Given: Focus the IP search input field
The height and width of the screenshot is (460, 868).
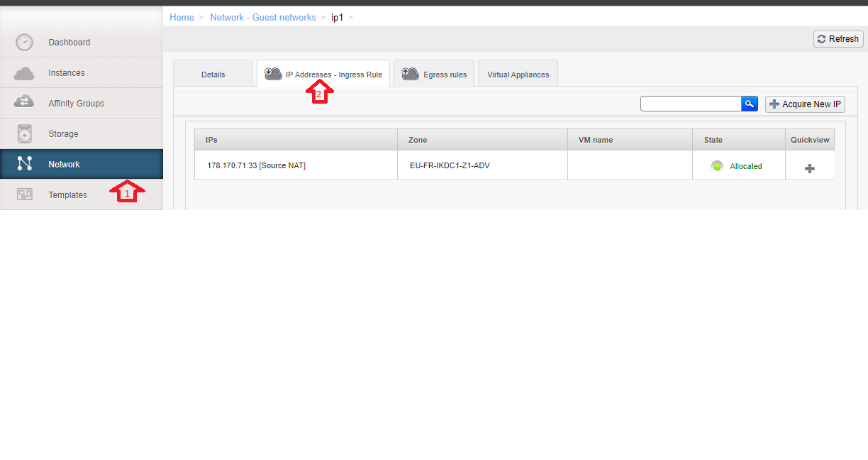Looking at the screenshot, I should (691, 104).
